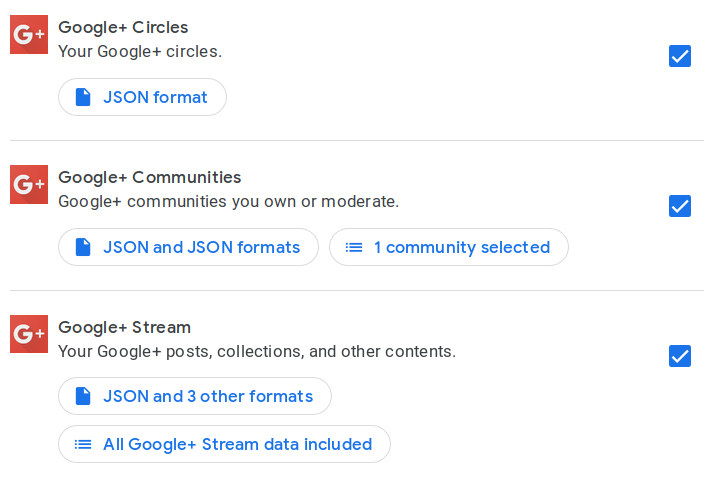The image size is (709, 483).
Task: Click the Google+ Circles logo icon
Action: pos(29,34)
